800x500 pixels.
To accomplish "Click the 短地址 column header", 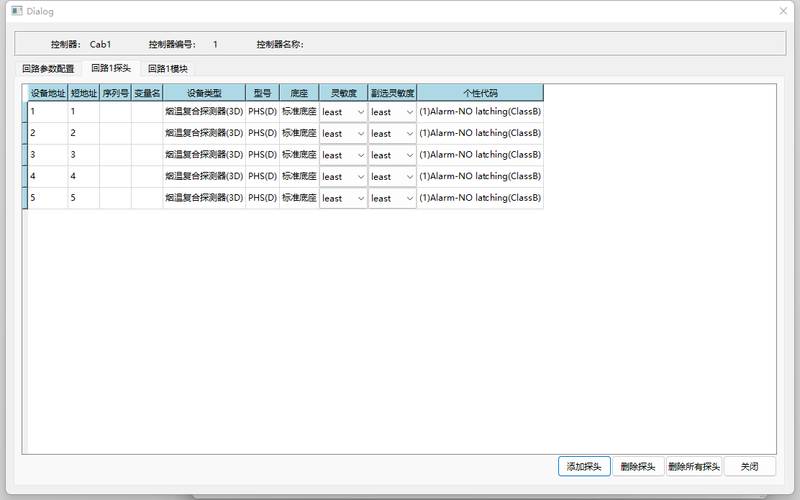I will [x=84, y=93].
